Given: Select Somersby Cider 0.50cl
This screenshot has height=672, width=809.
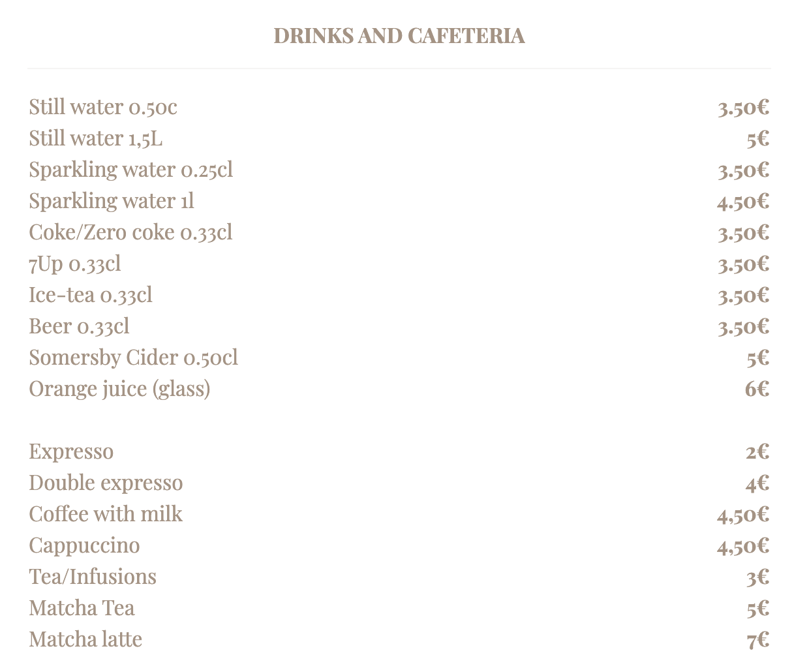Looking at the screenshot, I should (x=133, y=358).
